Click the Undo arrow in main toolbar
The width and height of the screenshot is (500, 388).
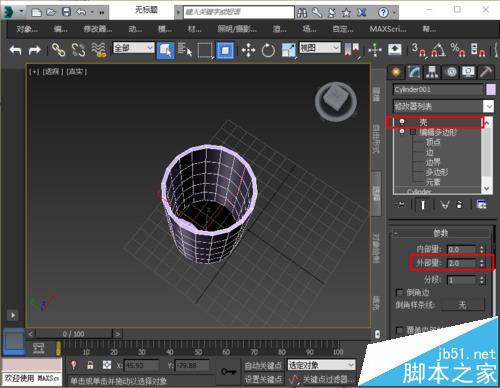15,50
